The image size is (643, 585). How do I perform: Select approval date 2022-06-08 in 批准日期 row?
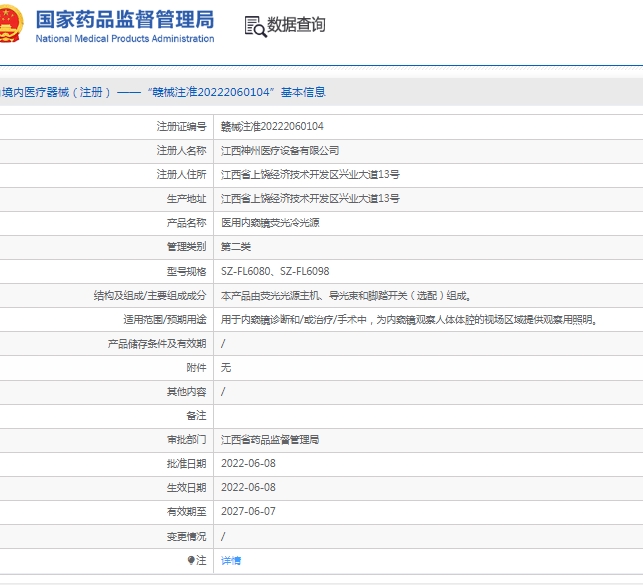click(x=249, y=464)
